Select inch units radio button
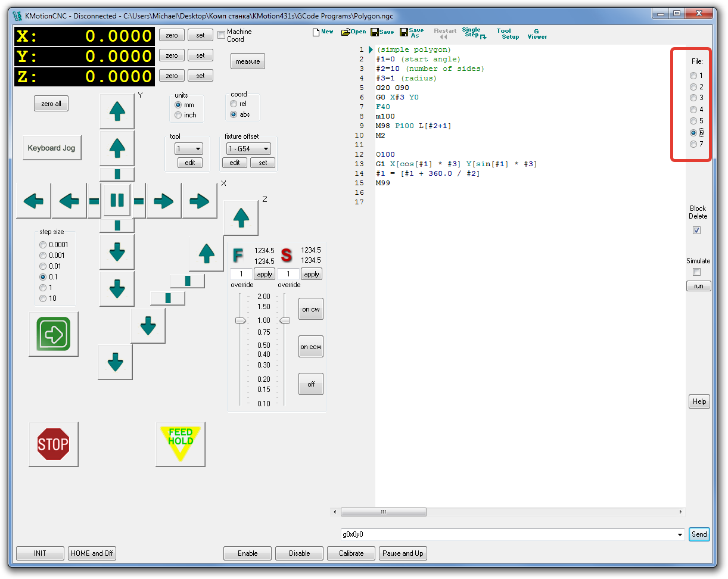728x579 pixels. coord(178,115)
